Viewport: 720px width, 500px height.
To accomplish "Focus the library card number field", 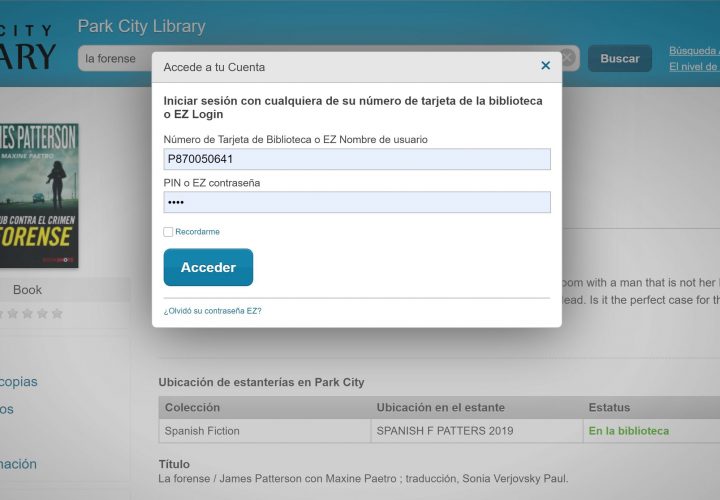I will pyautogui.click(x=357, y=159).
